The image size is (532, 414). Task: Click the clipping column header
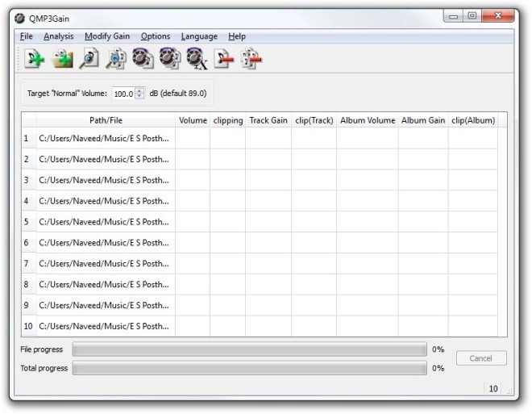tap(228, 120)
